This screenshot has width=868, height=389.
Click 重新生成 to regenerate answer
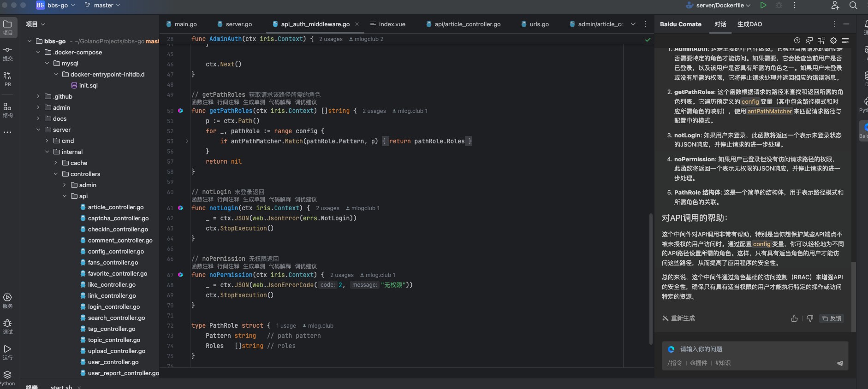(678, 318)
